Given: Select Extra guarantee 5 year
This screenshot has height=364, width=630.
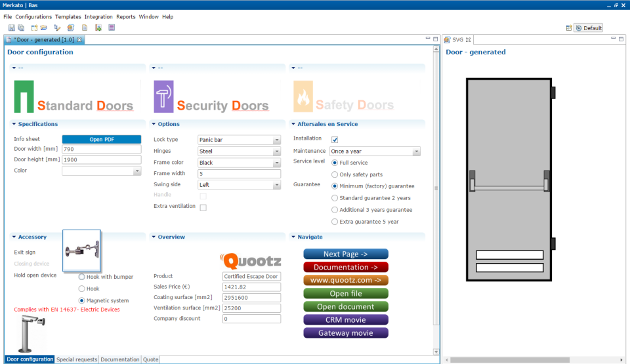Looking at the screenshot, I should click(x=335, y=222).
